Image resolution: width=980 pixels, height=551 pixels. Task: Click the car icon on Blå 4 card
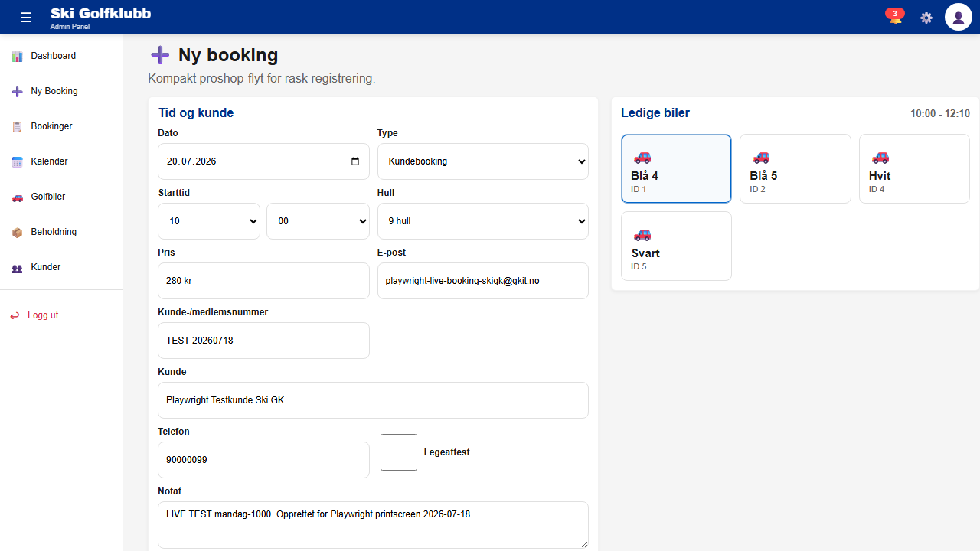642,158
